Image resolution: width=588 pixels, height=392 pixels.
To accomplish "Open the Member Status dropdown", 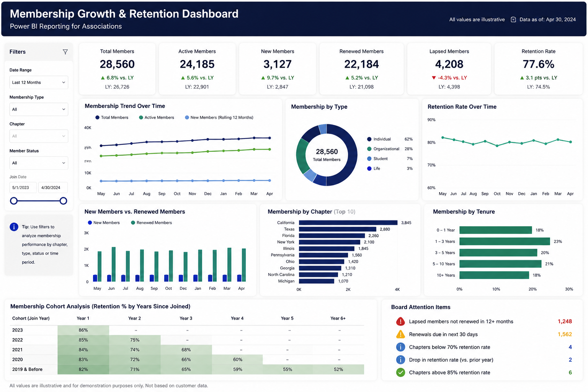I will 39,163.
